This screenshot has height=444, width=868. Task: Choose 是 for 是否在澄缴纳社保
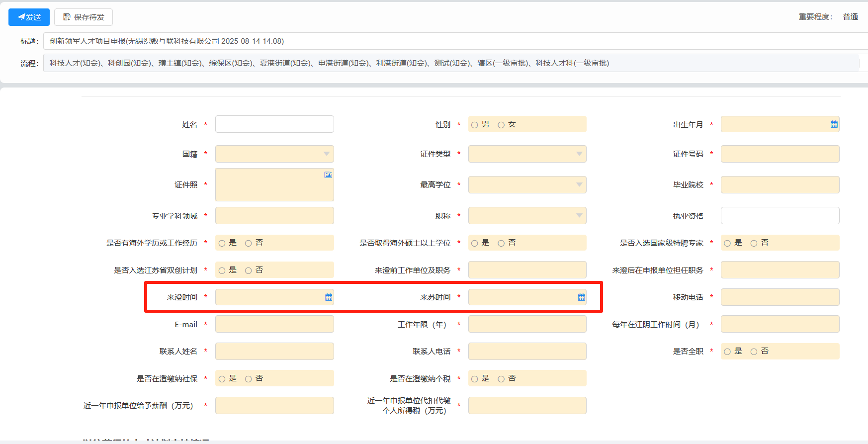click(222, 379)
